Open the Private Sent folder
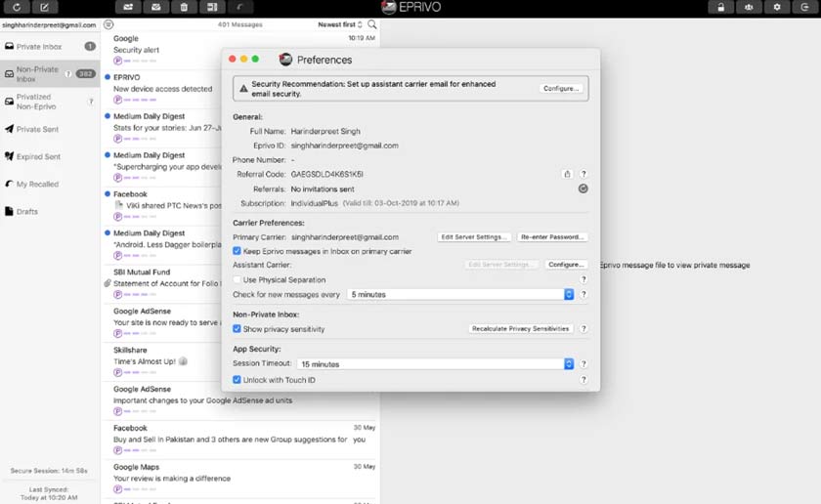821x504 pixels. (x=50, y=129)
